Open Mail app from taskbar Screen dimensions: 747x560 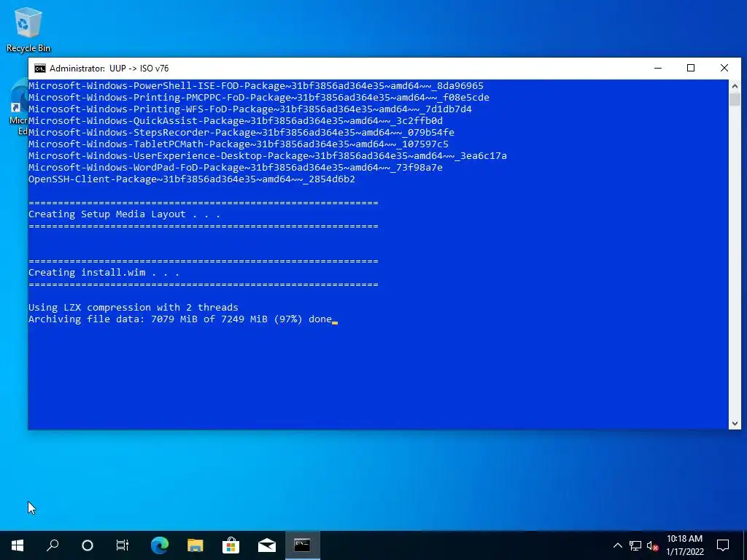click(x=267, y=545)
